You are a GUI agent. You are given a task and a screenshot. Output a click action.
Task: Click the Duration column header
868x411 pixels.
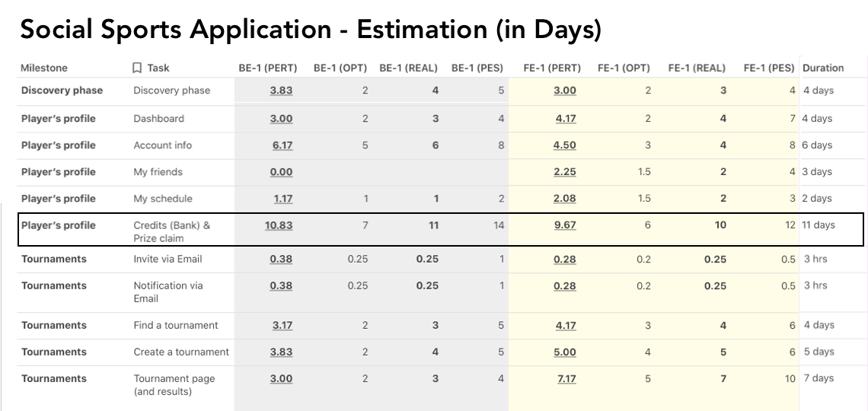pyautogui.click(x=823, y=68)
